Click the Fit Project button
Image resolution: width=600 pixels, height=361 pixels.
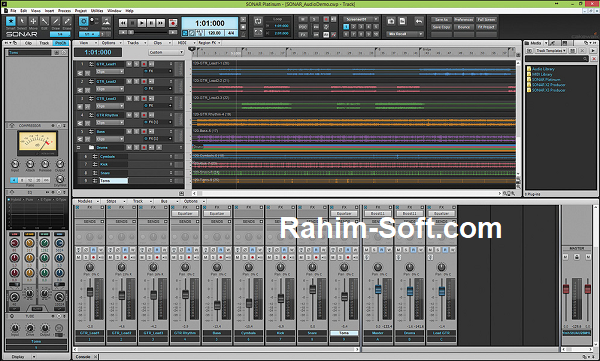point(486,27)
